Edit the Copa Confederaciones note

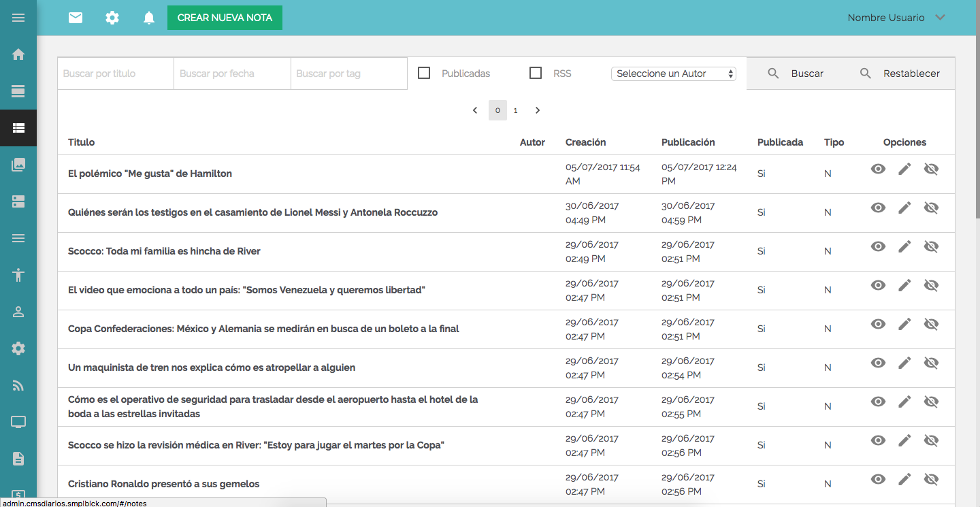[x=904, y=324]
